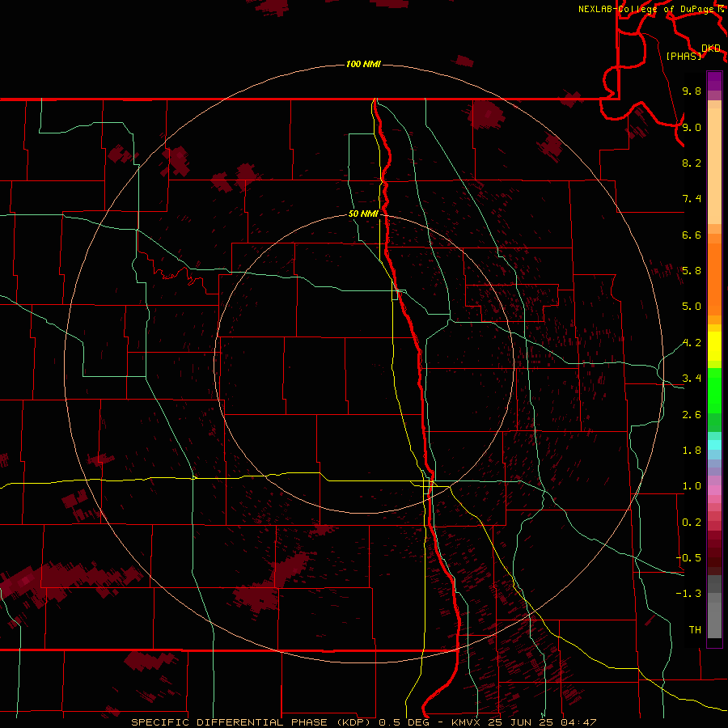728x728 pixels.
Task: Pick the pink band of the color bar
Action: (714, 490)
